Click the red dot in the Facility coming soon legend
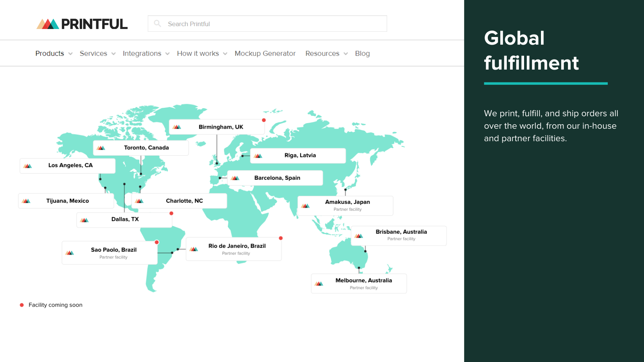This screenshot has height=362, width=644. [22, 305]
